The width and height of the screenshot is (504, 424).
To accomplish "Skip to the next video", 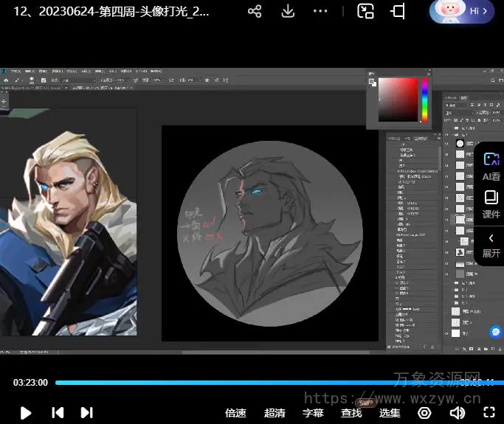I will 86,413.
